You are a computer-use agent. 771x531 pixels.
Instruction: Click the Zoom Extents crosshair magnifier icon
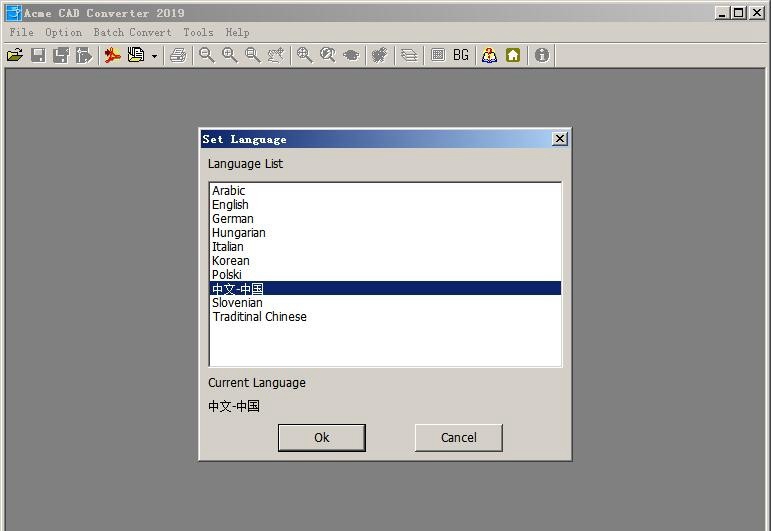tap(304, 55)
